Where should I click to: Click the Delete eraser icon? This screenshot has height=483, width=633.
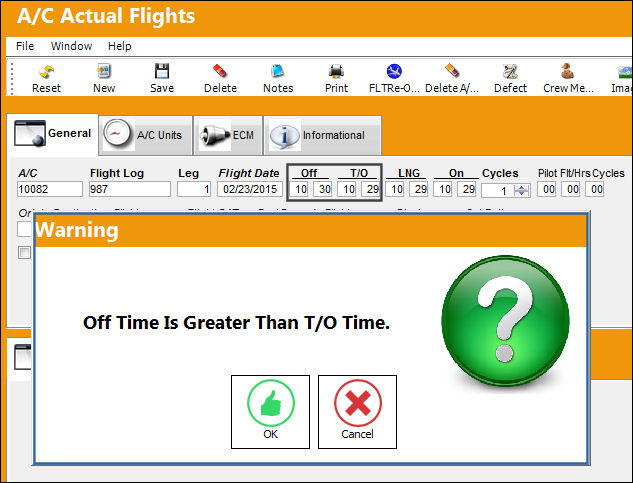[220, 78]
